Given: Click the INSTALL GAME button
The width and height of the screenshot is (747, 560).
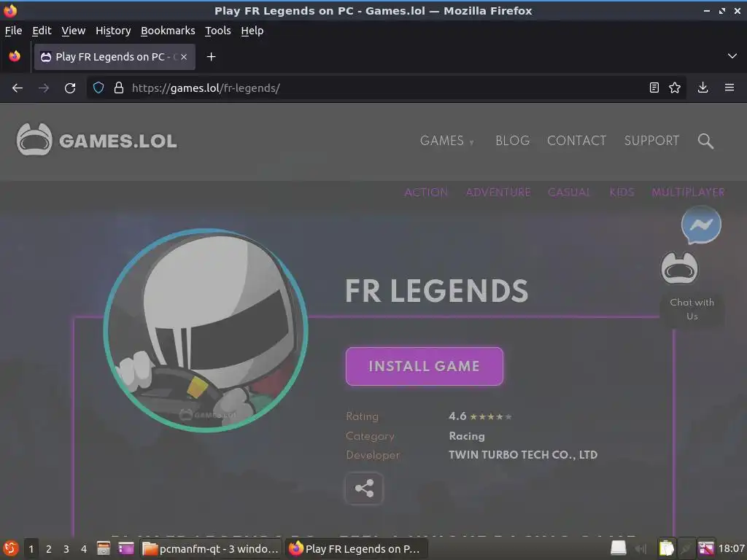Looking at the screenshot, I should coord(424,366).
